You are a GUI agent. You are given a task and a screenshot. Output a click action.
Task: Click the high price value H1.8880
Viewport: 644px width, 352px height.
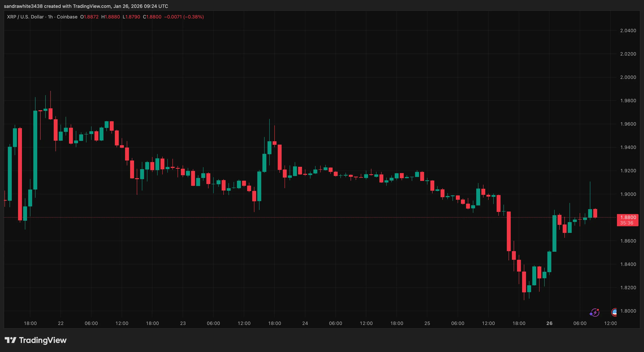click(x=111, y=17)
